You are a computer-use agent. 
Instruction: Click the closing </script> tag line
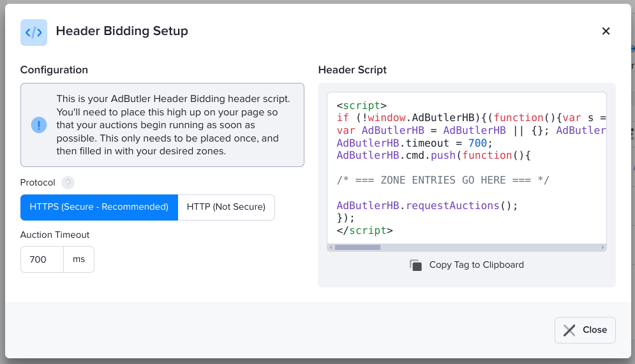pyautogui.click(x=365, y=231)
